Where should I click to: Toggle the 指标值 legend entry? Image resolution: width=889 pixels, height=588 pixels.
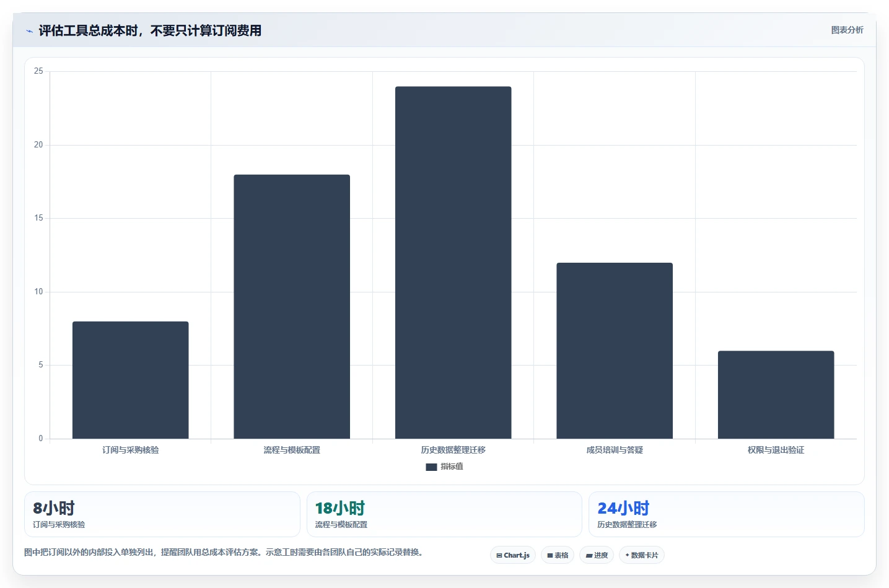coord(444,467)
